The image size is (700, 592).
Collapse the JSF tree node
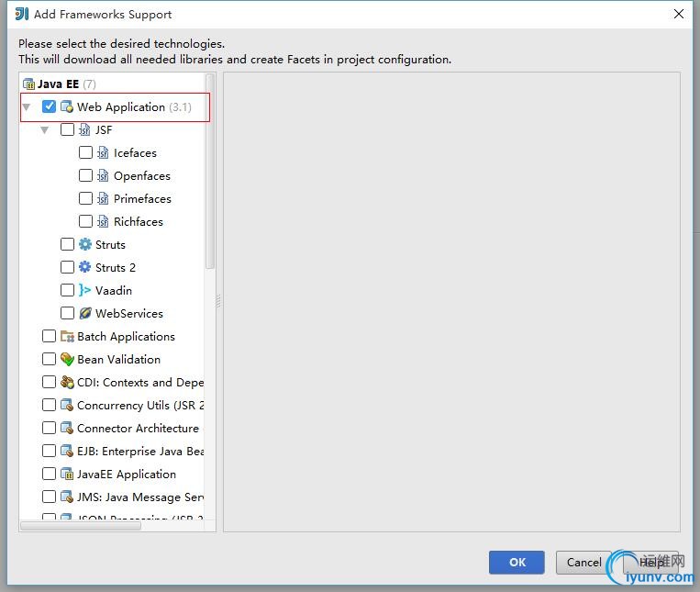(45, 130)
